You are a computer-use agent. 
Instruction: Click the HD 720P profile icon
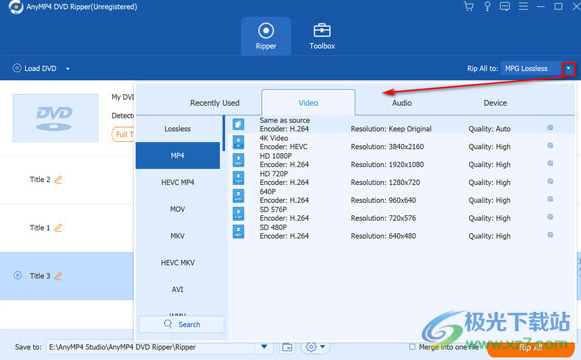(238, 178)
